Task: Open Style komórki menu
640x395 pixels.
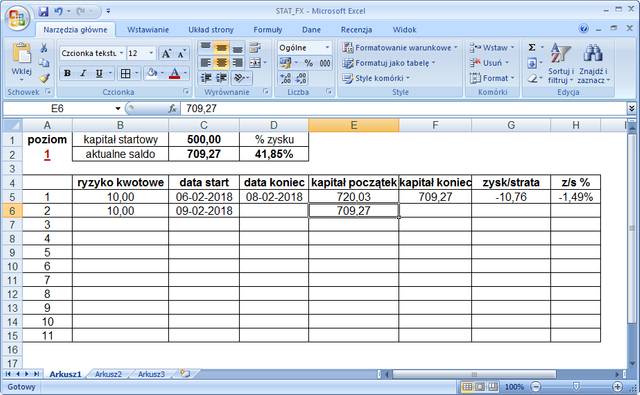Action: tap(376, 78)
